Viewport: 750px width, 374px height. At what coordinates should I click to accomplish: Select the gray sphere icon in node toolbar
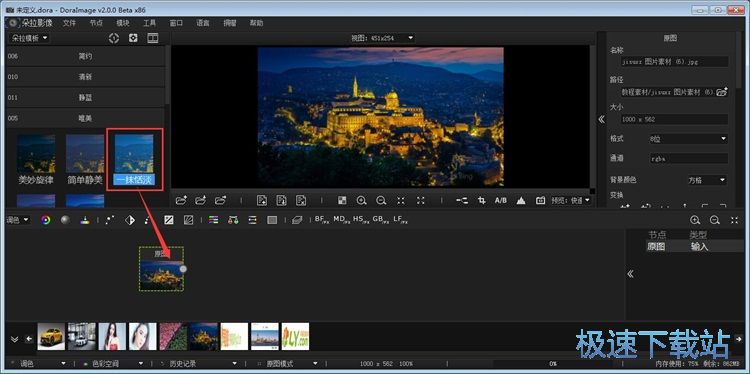65,220
